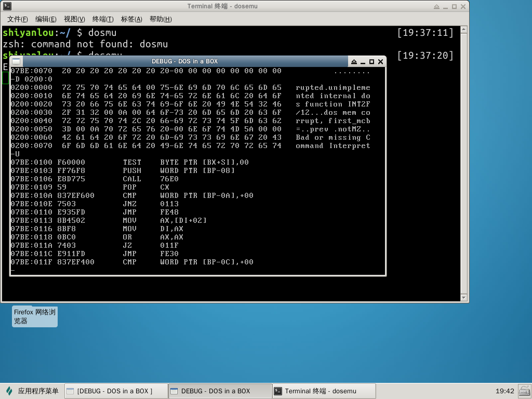Open the 终端(T) menu
The height and width of the screenshot is (399, 532).
click(103, 19)
